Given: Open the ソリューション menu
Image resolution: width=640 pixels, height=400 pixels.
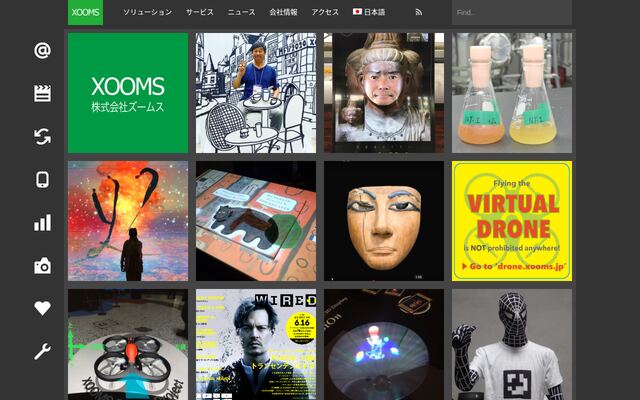Looking at the screenshot, I should (147, 12).
